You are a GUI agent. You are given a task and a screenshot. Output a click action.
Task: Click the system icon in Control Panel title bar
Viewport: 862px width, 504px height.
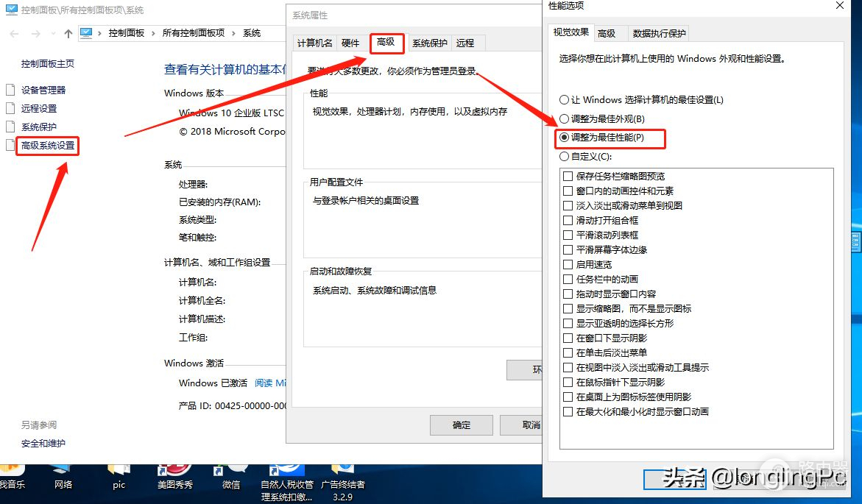click(11, 10)
